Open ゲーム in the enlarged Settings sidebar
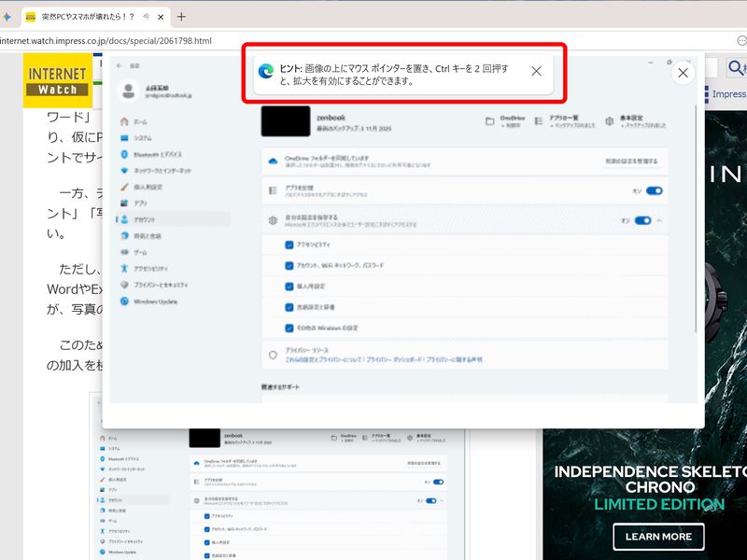Screen dimensions: 747x560 tap(134, 252)
